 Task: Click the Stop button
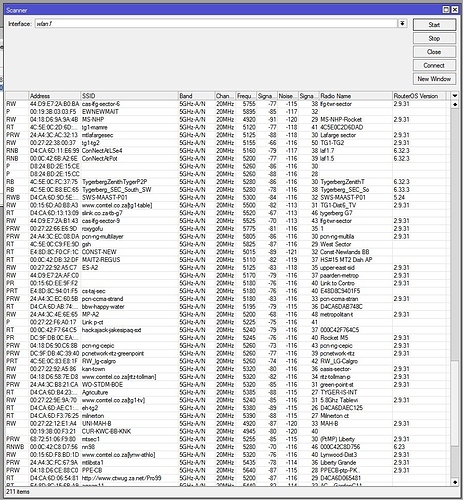point(434,38)
